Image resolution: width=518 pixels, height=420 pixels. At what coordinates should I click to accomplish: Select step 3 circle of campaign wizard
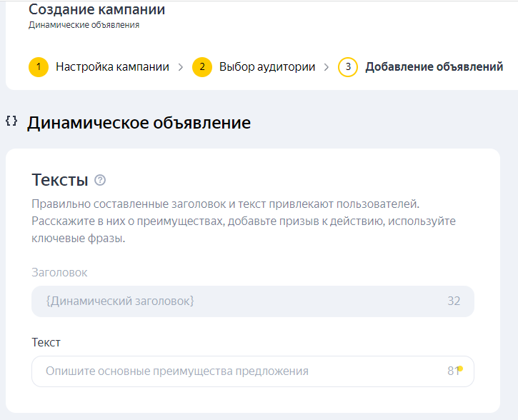(347, 67)
